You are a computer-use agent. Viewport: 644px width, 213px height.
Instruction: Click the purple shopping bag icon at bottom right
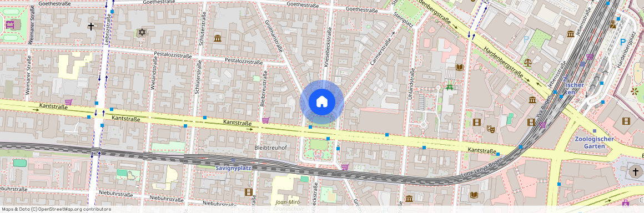626,202
